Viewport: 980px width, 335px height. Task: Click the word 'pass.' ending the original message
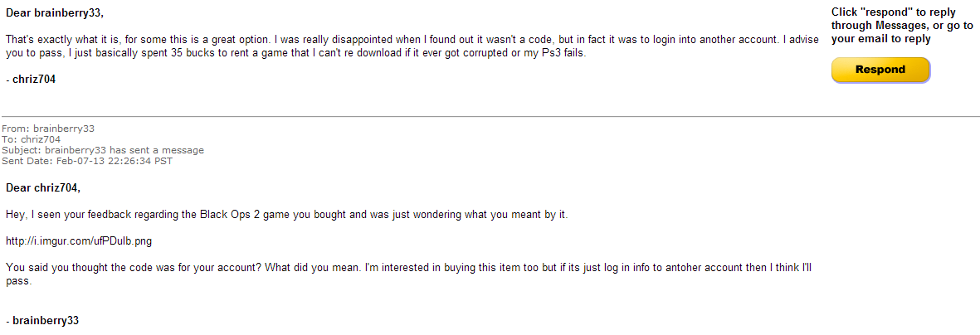click(x=18, y=281)
